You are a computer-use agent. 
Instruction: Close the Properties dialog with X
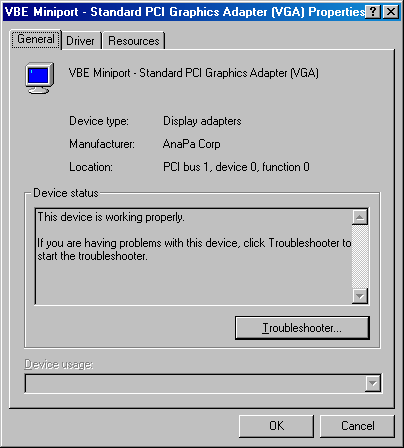click(391, 12)
